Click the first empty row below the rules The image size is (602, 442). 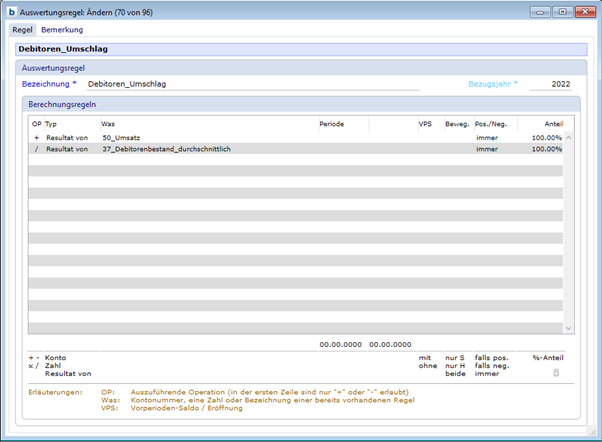click(x=295, y=160)
